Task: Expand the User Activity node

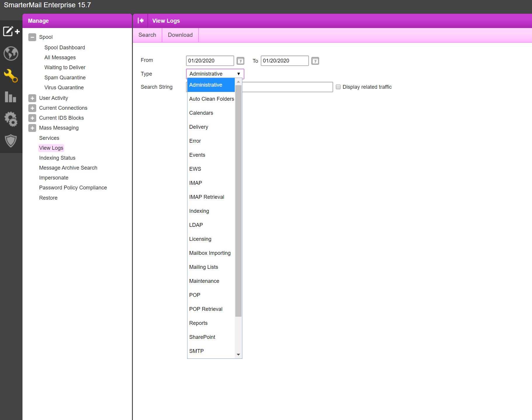Action: tap(32, 98)
